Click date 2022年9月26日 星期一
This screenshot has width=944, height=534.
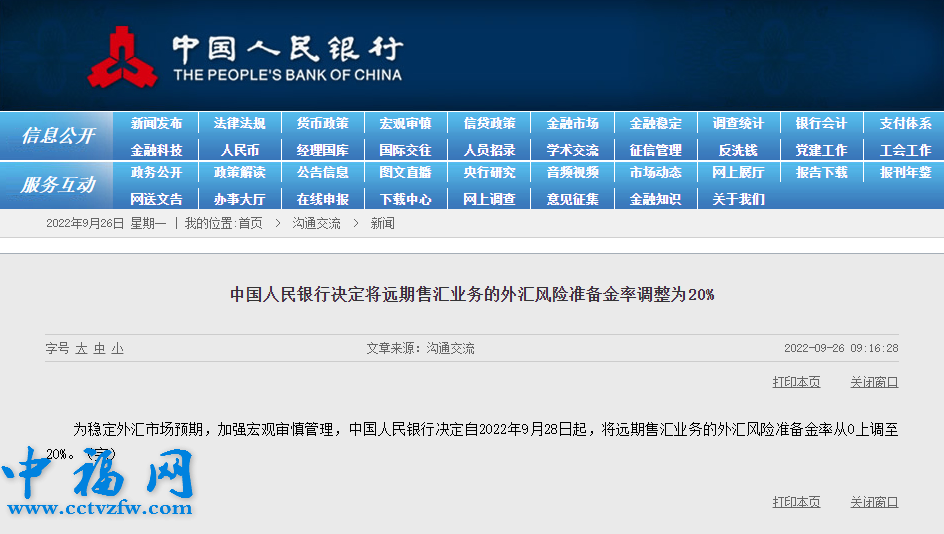click(106, 223)
